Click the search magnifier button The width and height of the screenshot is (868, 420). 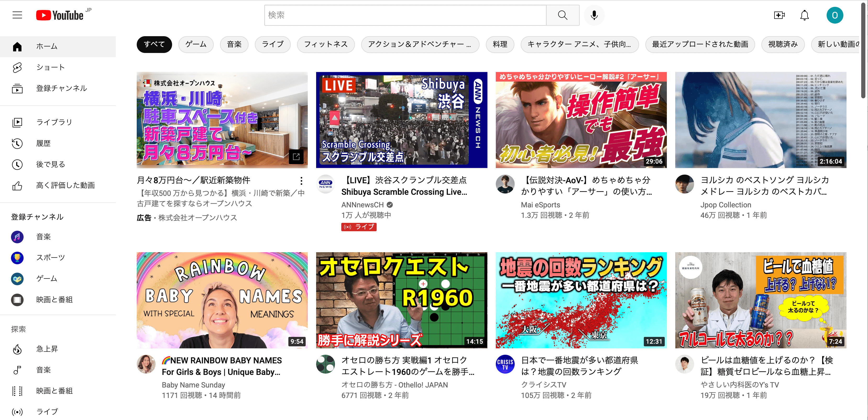tap(562, 15)
